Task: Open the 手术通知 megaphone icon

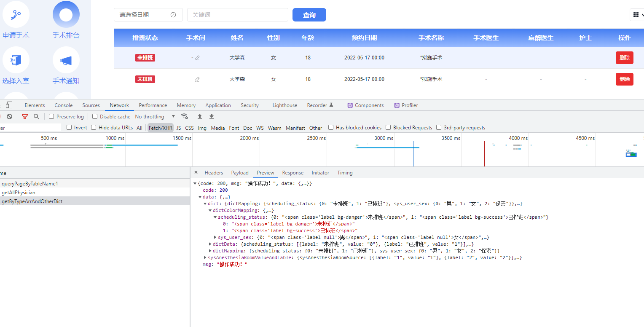Action: (x=66, y=60)
